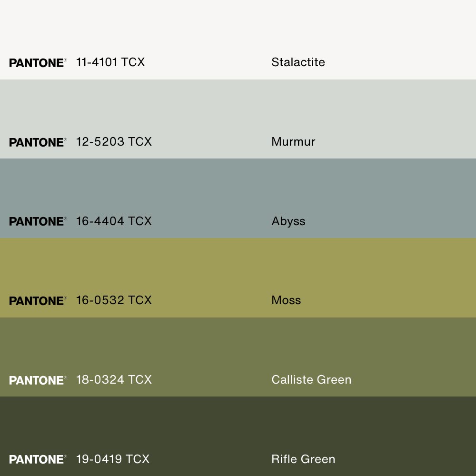Select the Murmur name label
Screen dimensions: 476x476
293,142
